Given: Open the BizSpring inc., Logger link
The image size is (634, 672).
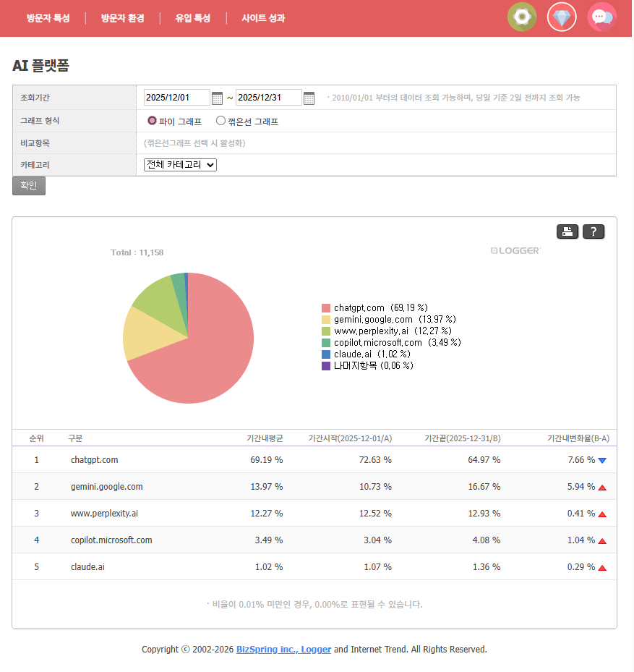Looking at the screenshot, I should [x=283, y=649].
